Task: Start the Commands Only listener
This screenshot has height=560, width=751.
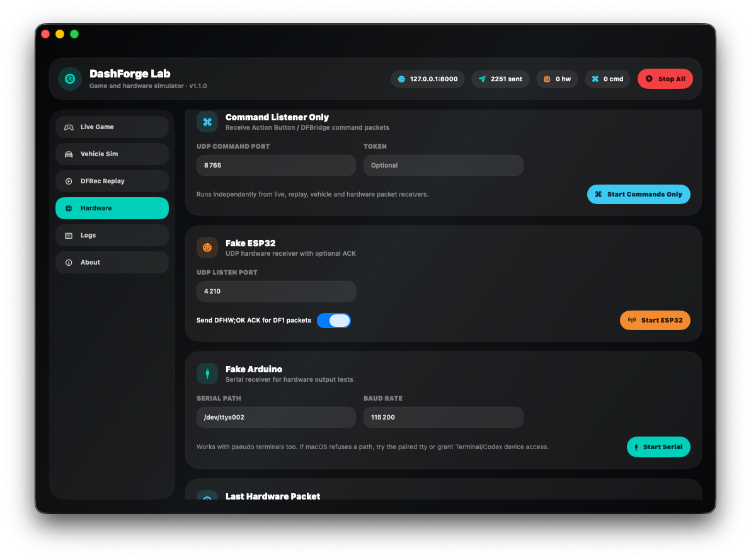Action: tap(638, 194)
